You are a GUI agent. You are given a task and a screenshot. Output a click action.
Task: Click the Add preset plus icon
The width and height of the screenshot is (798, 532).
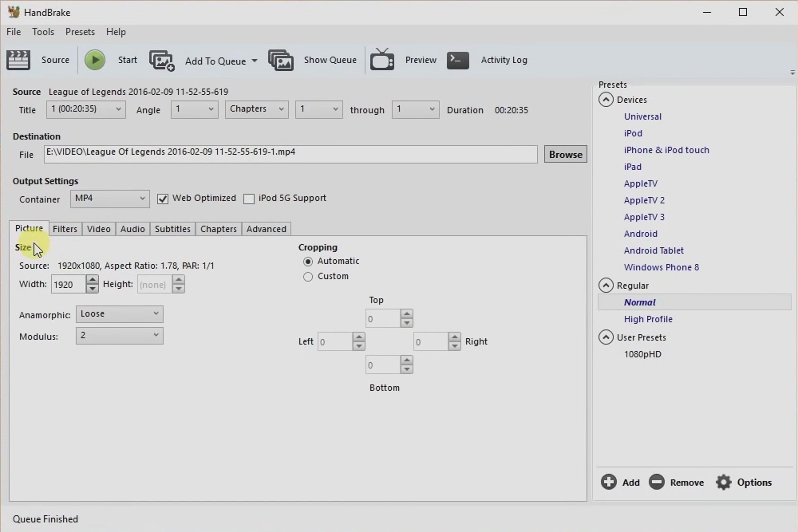click(x=609, y=482)
